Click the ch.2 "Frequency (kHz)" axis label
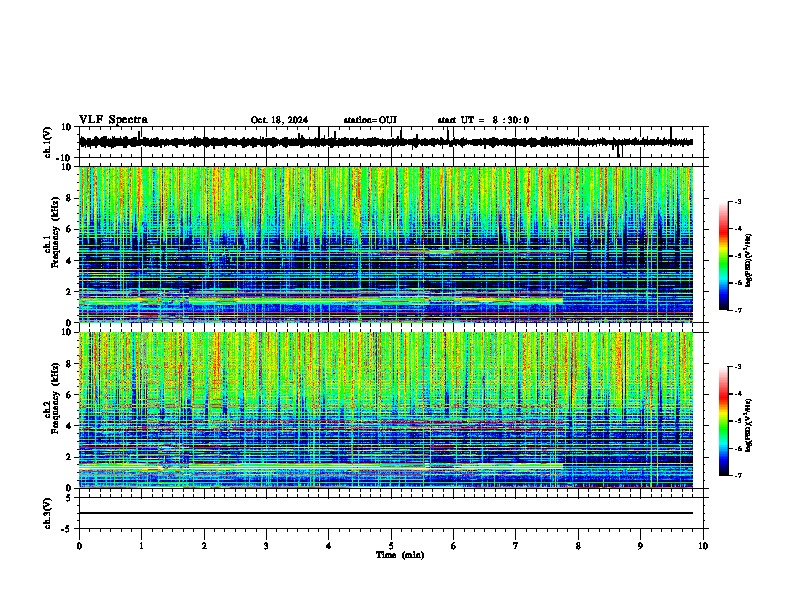Viewport: 792px width, 612px height. pos(56,398)
